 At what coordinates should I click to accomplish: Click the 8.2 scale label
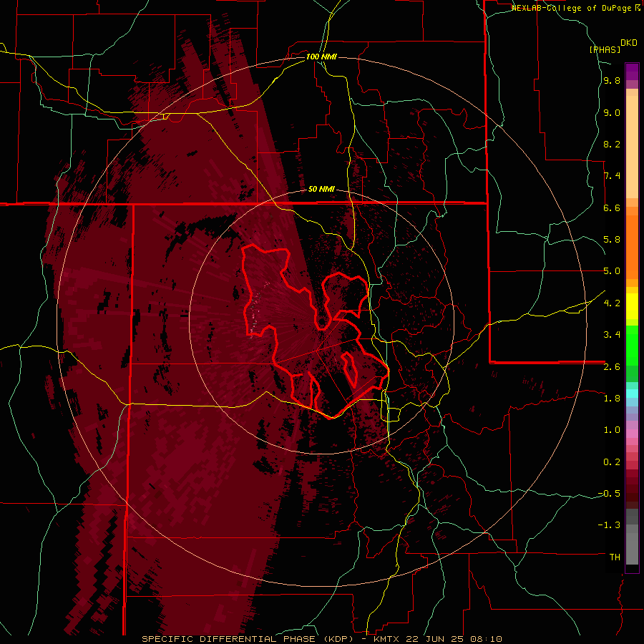612,145
